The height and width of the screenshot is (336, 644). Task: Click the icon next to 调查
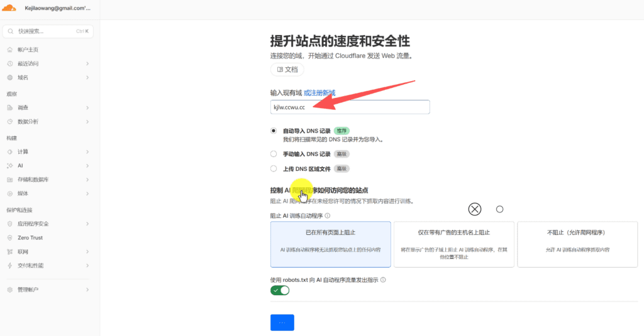pos(10,107)
